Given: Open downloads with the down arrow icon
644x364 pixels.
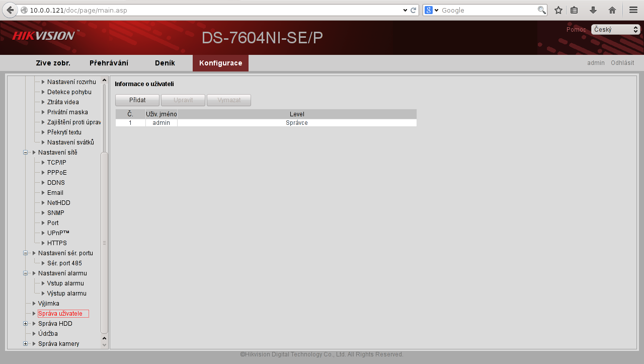Looking at the screenshot, I should [593, 10].
